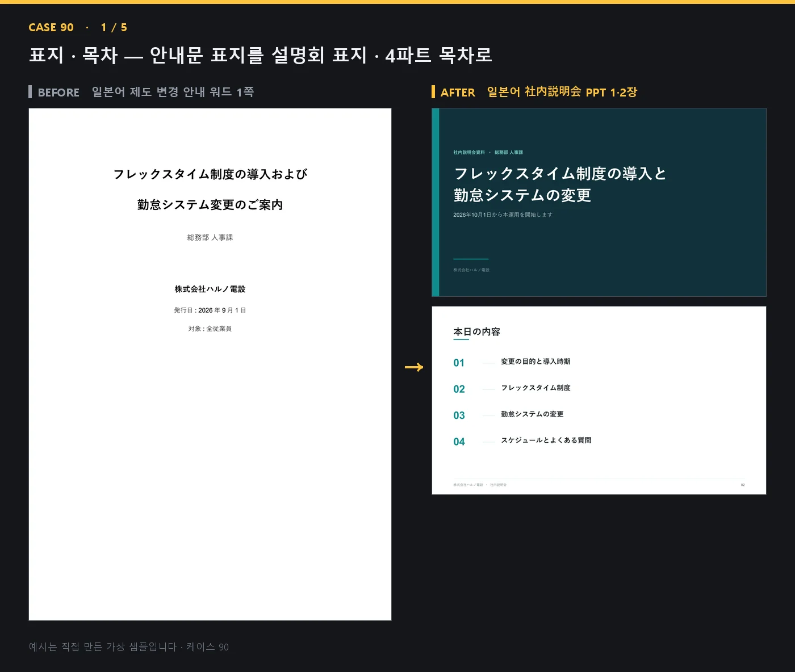Click the "対象 : 全従業員" line
795x672 pixels.
point(210,329)
